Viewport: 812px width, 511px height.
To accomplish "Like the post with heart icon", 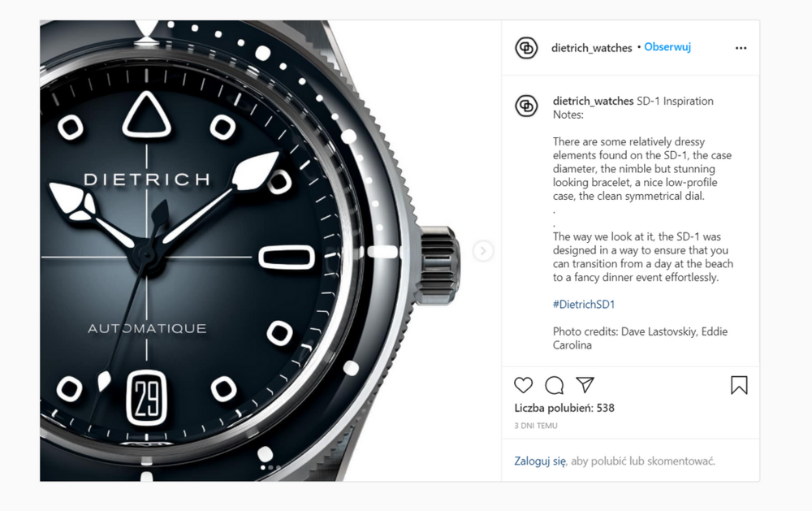I will coord(523,385).
